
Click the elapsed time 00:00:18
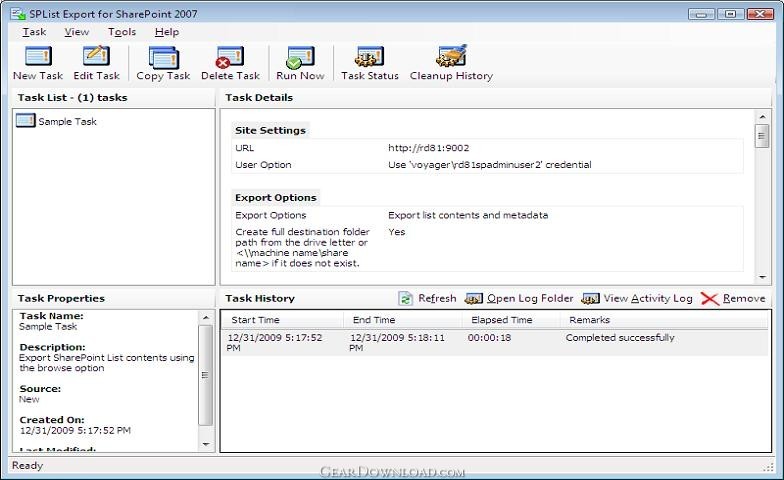pos(490,338)
